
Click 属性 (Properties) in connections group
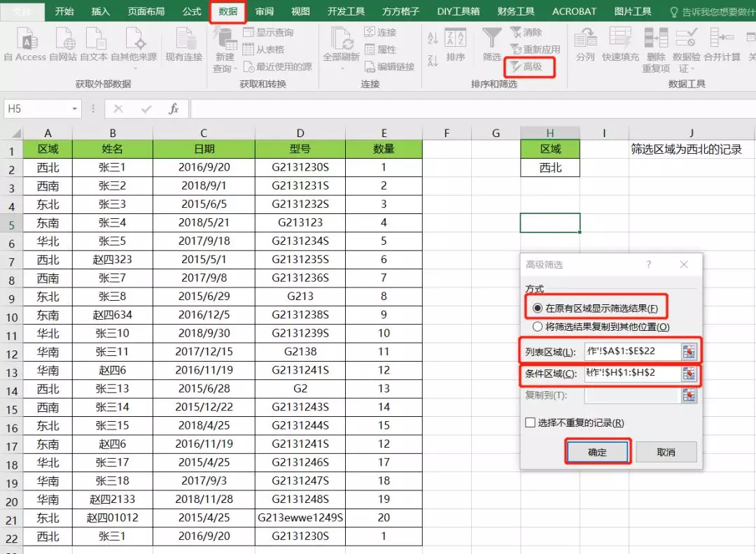[380, 49]
